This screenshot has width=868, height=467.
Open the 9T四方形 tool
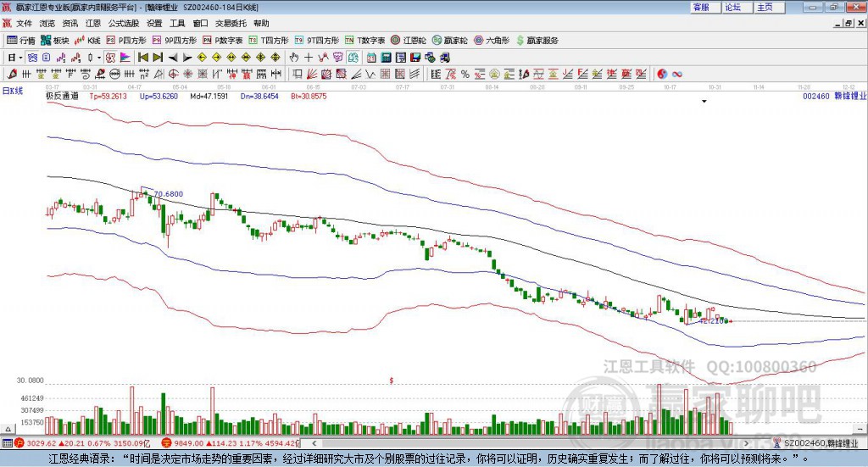click(x=317, y=41)
